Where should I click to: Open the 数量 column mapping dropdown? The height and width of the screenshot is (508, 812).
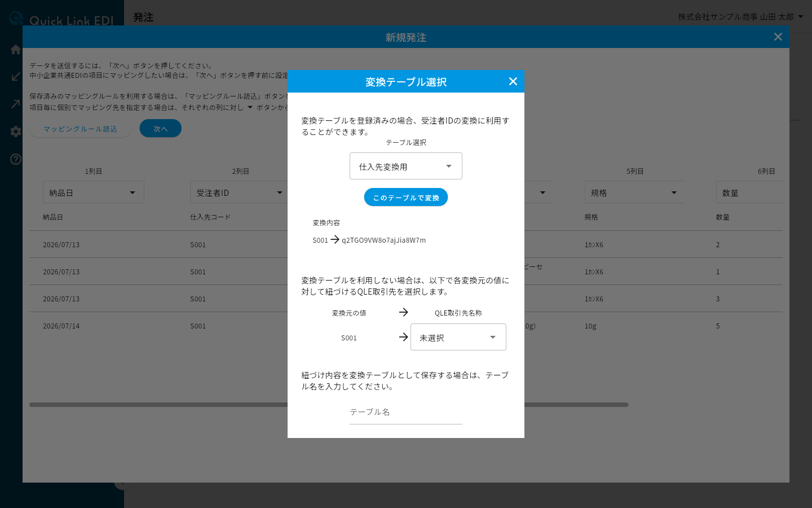[749, 192]
